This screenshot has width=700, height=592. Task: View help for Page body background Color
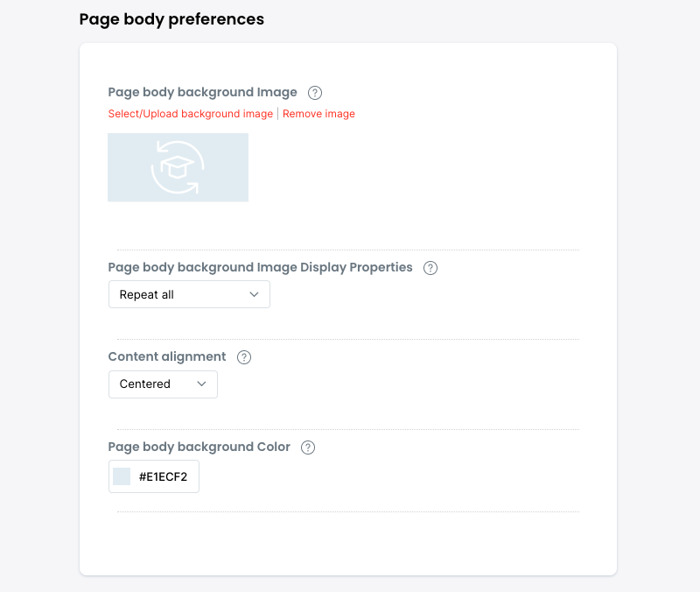(x=308, y=448)
